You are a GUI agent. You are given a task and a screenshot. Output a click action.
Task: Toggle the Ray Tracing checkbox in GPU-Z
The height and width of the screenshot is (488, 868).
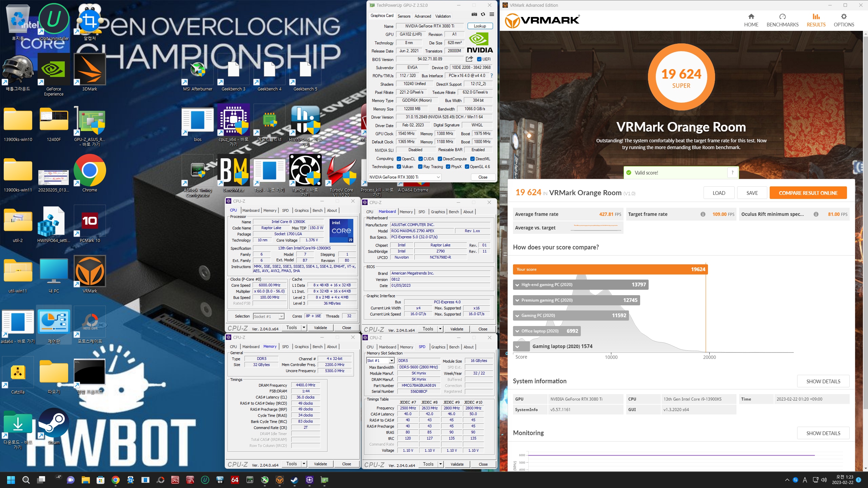pos(420,166)
